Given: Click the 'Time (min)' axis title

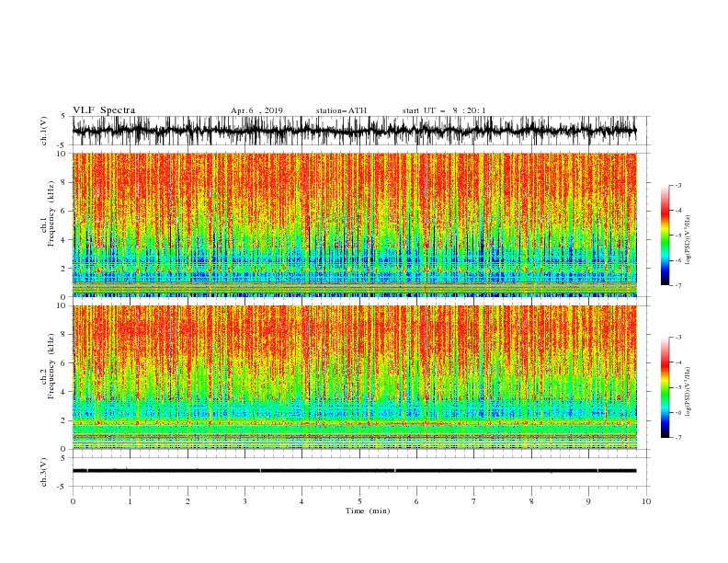Looking at the screenshot, I should coord(368,511).
